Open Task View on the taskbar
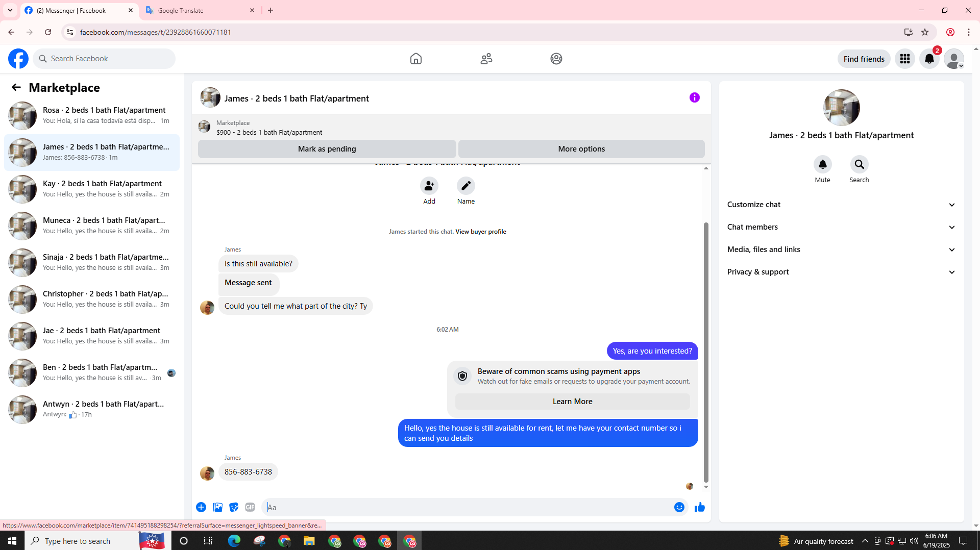 tap(208, 541)
